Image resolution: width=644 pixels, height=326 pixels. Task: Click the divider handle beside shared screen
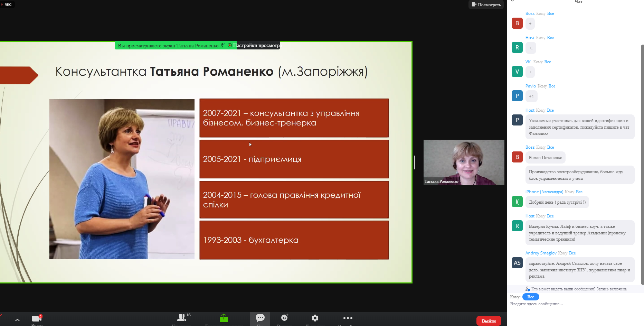[x=415, y=162]
